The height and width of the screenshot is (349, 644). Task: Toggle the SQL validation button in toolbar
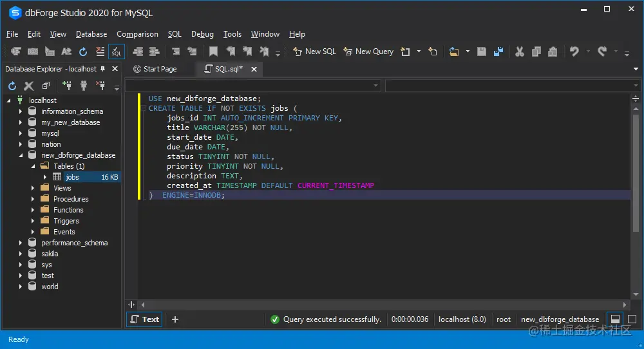[x=116, y=52]
